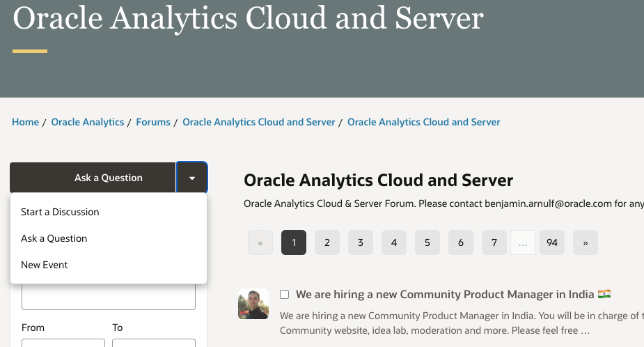Jump to page 94 of discussions

[x=552, y=242]
